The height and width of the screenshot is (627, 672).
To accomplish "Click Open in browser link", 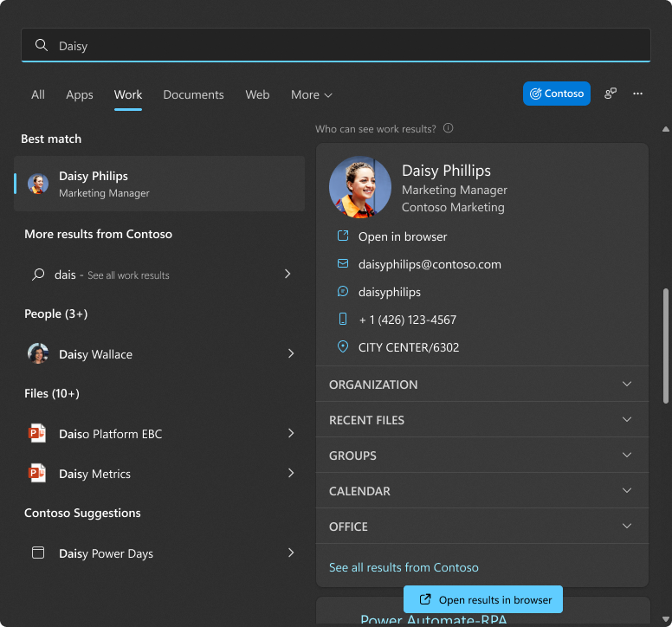I will (x=403, y=236).
